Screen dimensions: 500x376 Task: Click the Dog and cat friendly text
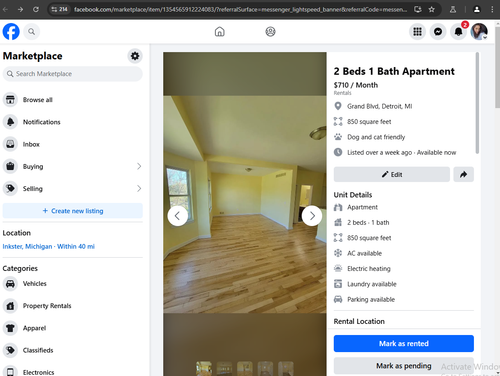[x=376, y=137]
